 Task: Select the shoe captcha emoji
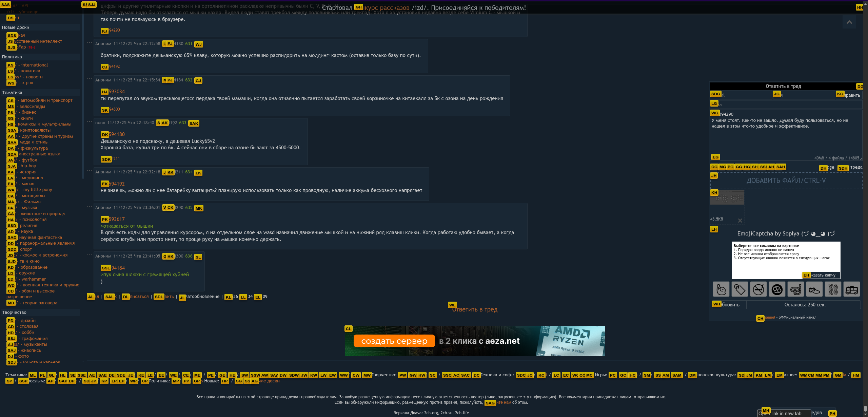tap(814, 289)
